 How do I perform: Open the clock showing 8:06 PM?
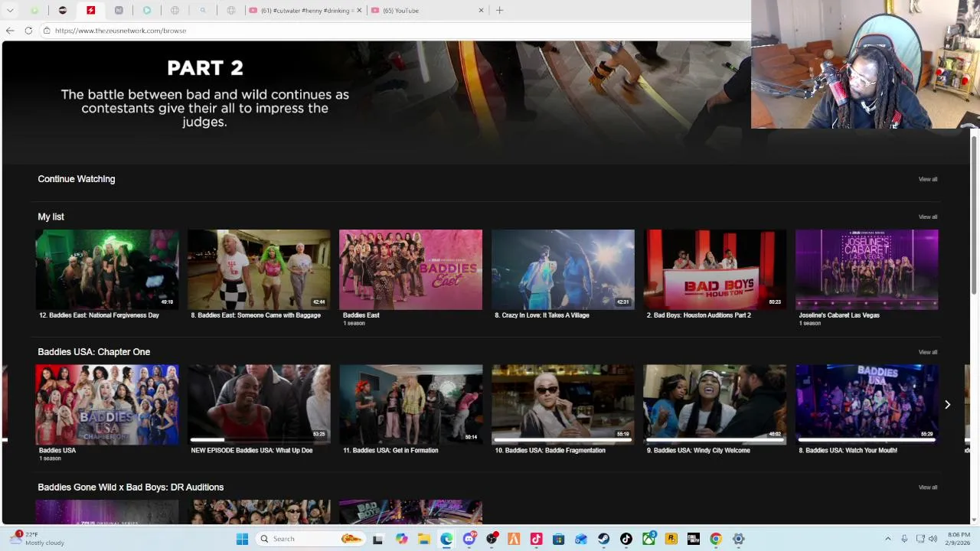pyautogui.click(x=959, y=539)
